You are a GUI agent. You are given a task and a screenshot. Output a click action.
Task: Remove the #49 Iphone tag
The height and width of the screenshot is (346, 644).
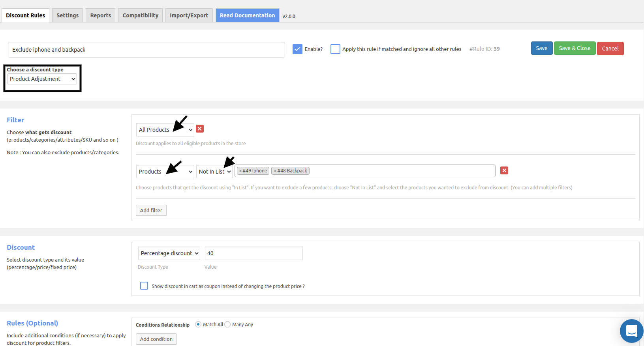point(240,171)
